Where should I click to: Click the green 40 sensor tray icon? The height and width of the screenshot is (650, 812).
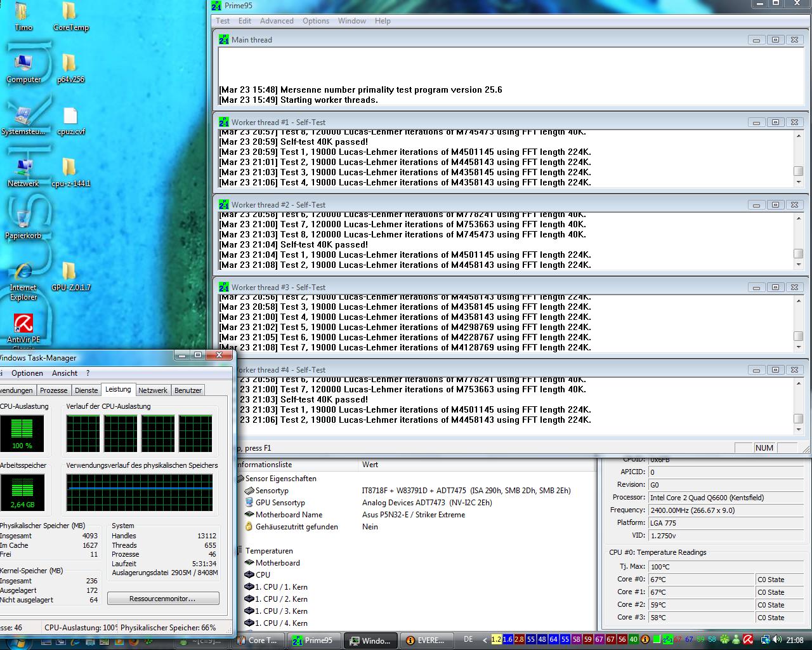coord(633,640)
